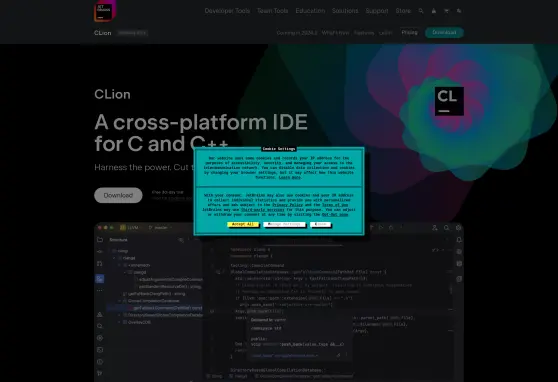
Task: Open the site search magnifier icon
Action: pos(421,11)
